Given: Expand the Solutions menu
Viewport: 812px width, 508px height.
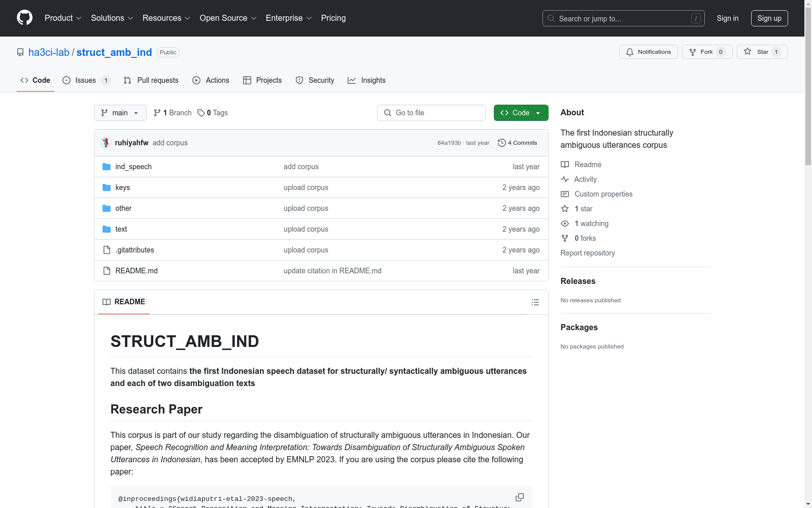Looking at the screenshot, I should tap(112, 18).
